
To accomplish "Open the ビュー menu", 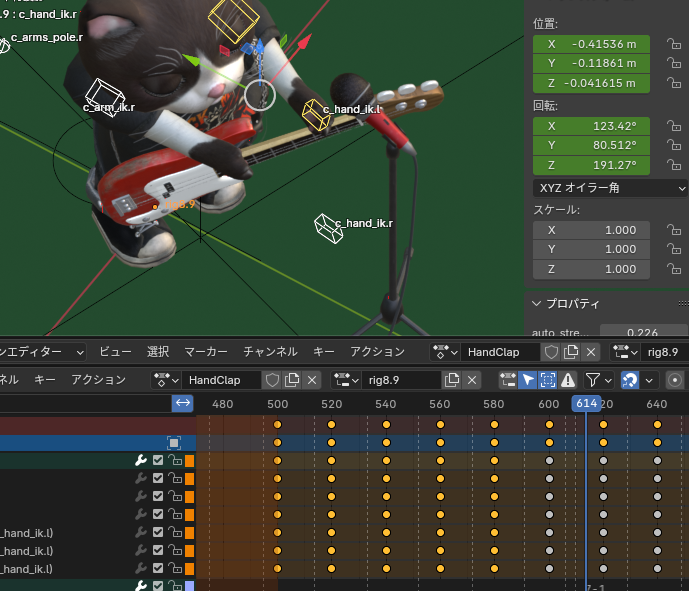I will 115,352.
